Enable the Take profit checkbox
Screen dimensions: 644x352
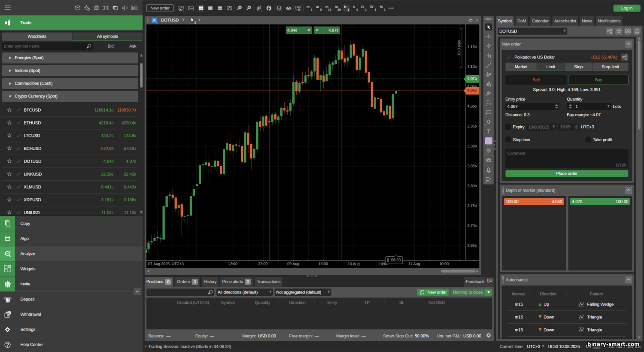(588, 140)
